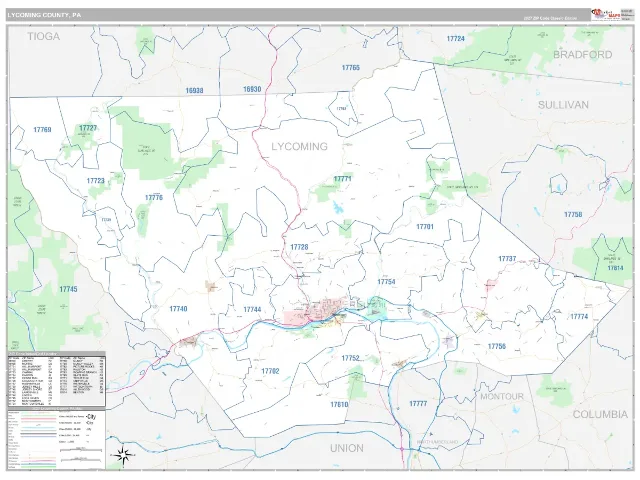Click ZIP code label 17723

click(x=96, y=180)
